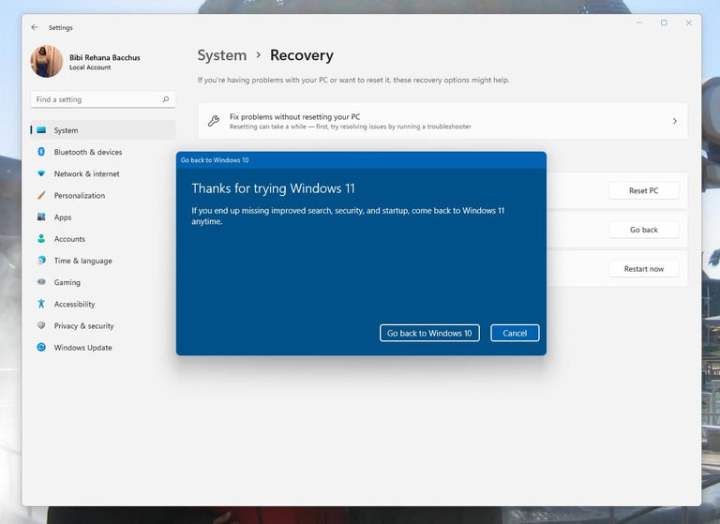The image size is (720, 524).
Task: Select Gaming in the sidebar
Action: coord(103,282)
